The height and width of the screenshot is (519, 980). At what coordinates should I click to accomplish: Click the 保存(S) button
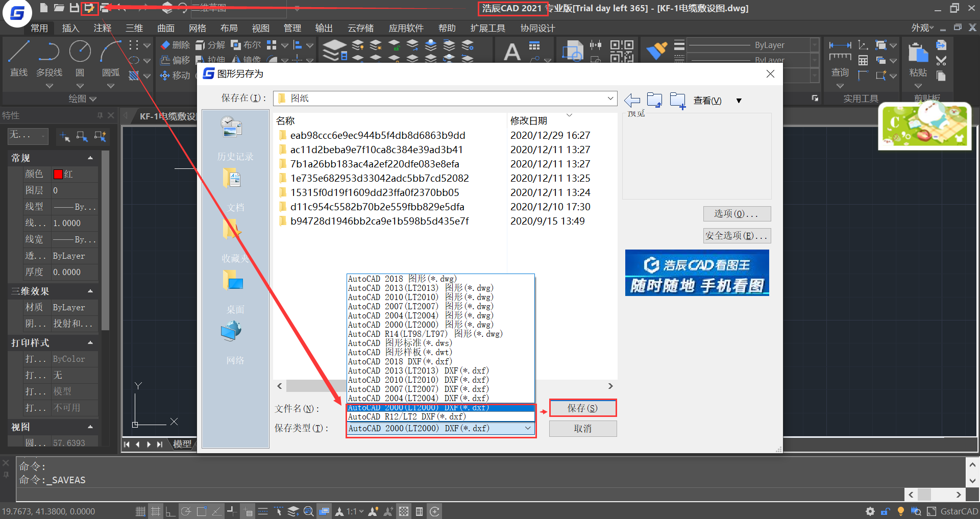click(x=582, y=408)
